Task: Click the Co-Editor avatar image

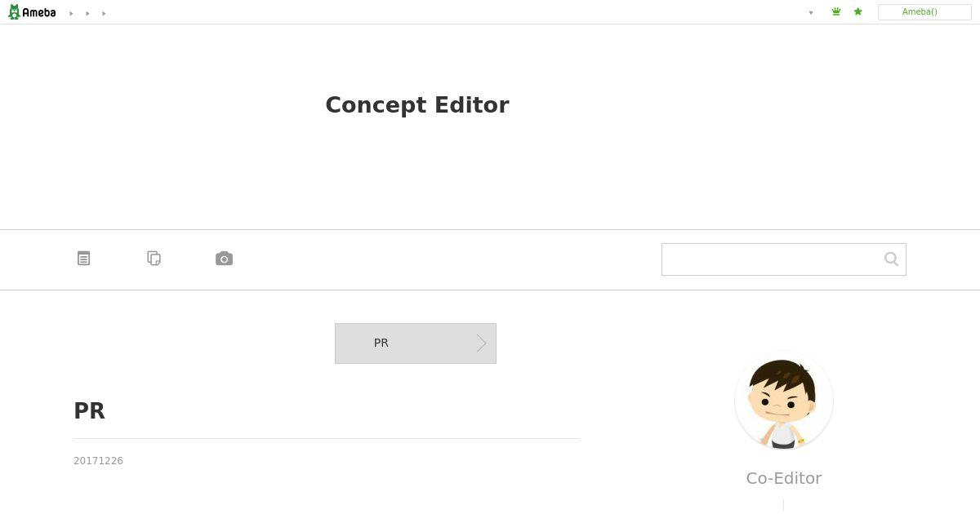Action: point(784,401)
